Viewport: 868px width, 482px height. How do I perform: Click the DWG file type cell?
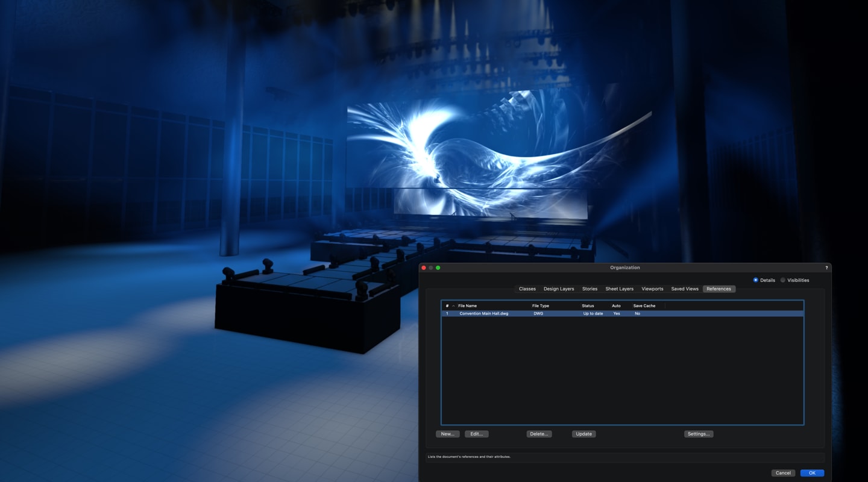(x=538, y=314)
